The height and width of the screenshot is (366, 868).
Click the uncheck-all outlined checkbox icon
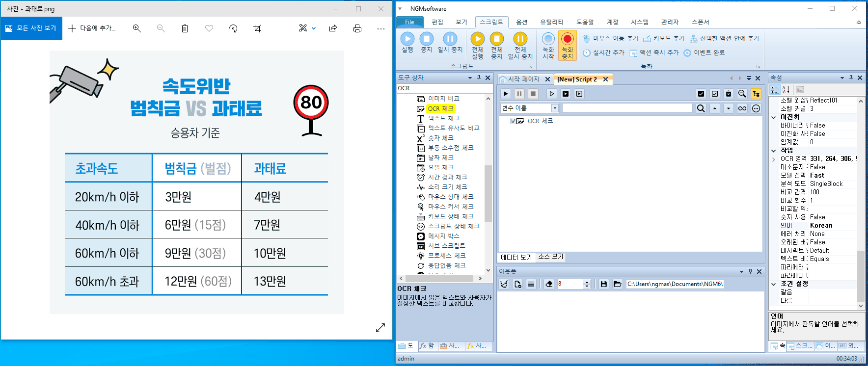coord(715,93)
